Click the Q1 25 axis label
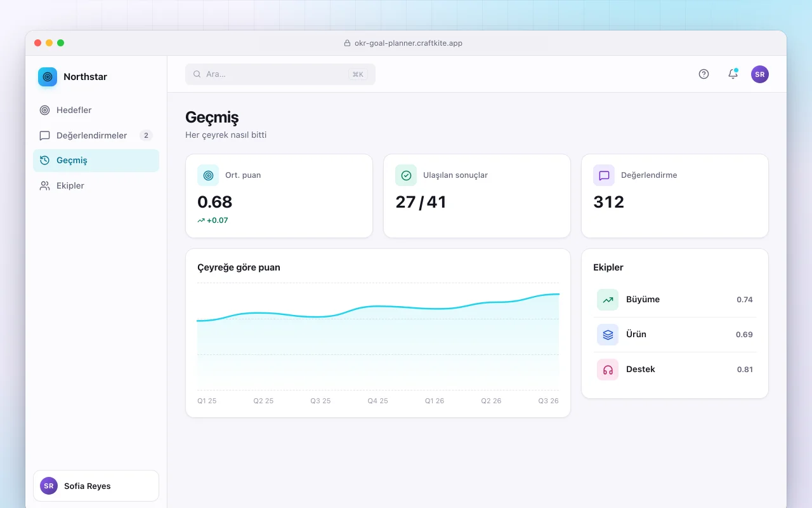 [207, 401]
